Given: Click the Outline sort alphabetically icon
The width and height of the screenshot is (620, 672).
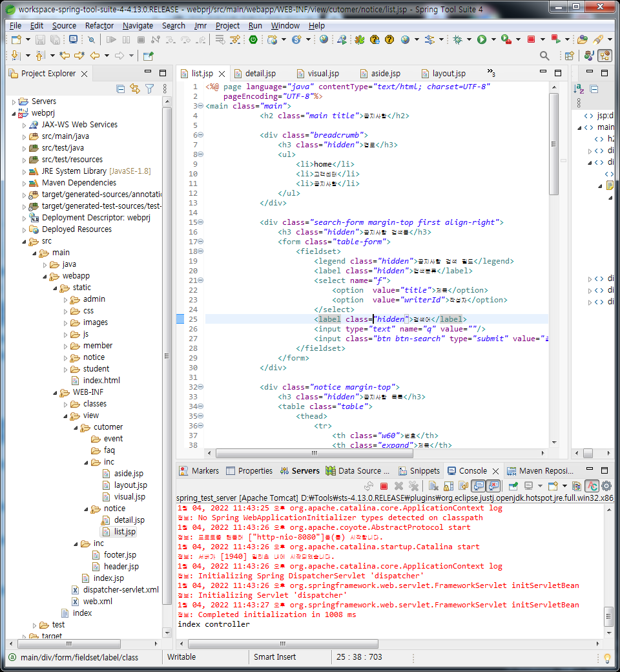Looking at the screenshot, I should (579, 89).
